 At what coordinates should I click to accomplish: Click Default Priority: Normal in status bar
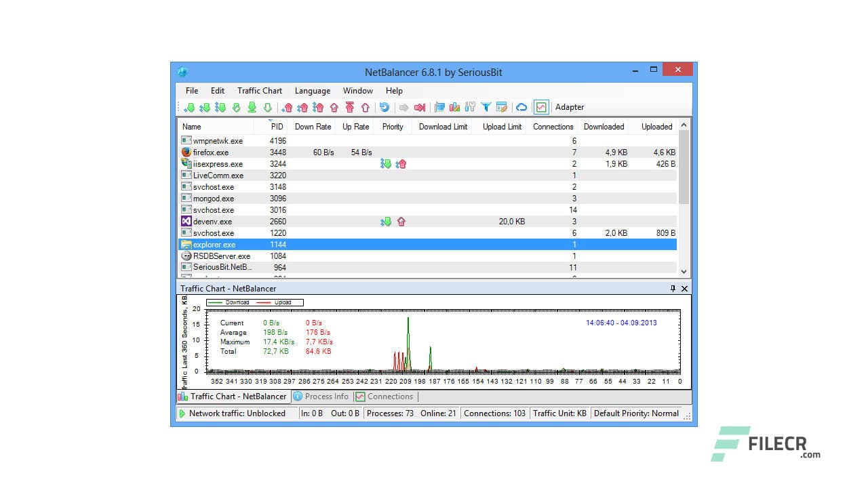point(636,413)
